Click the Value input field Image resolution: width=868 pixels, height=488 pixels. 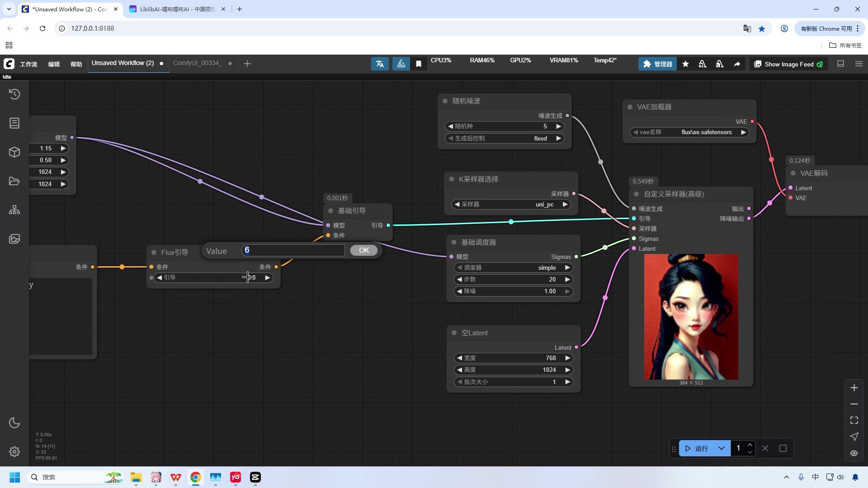pos(293,250)
